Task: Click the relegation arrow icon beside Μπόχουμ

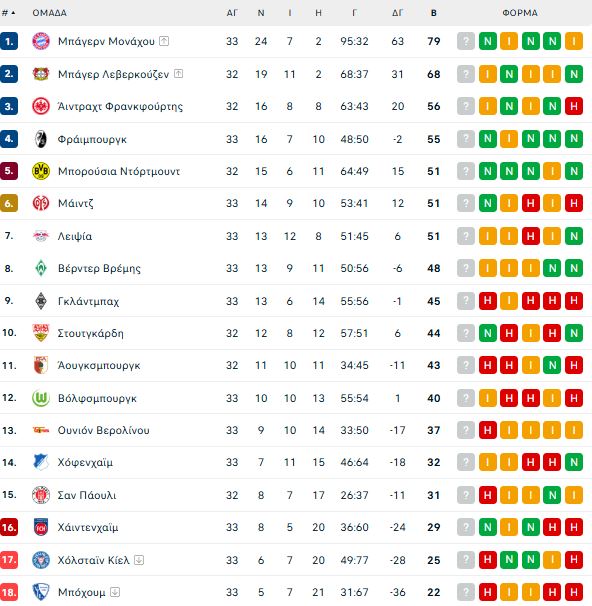Action: coord(115,592)
